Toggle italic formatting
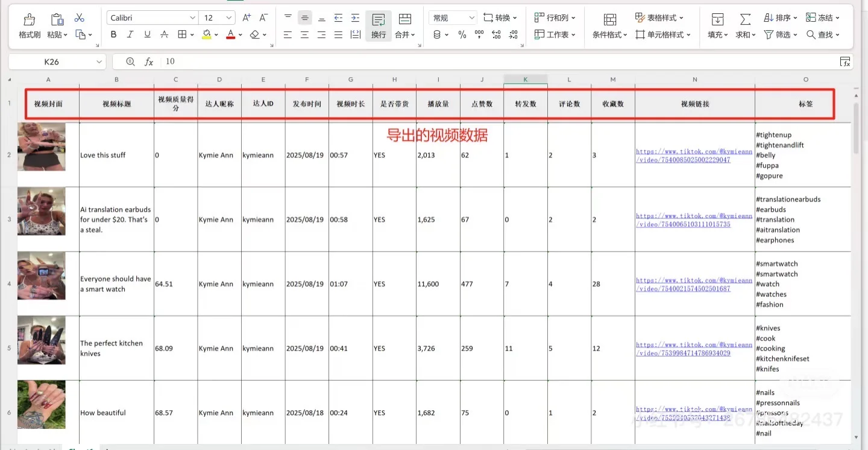 click(130, 35)
